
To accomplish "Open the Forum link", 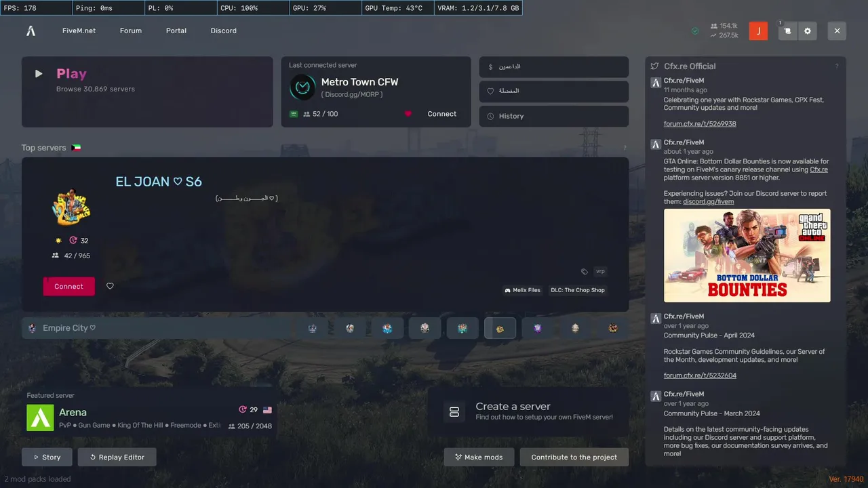I will 131,30.
